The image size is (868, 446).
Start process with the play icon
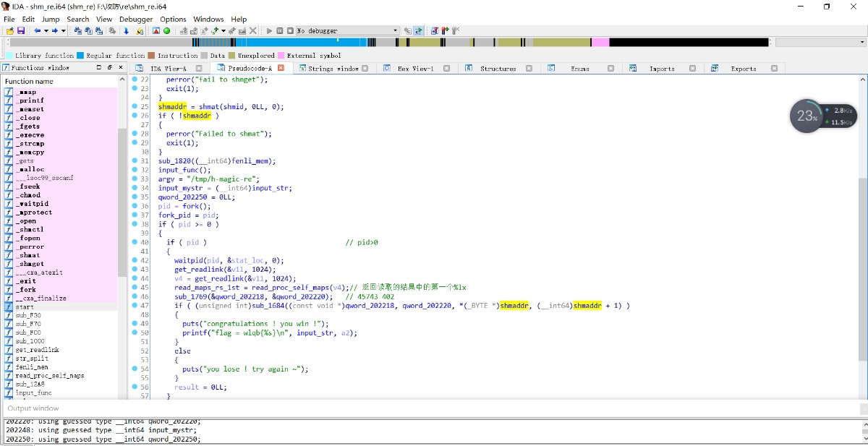(x=269, y=31)
